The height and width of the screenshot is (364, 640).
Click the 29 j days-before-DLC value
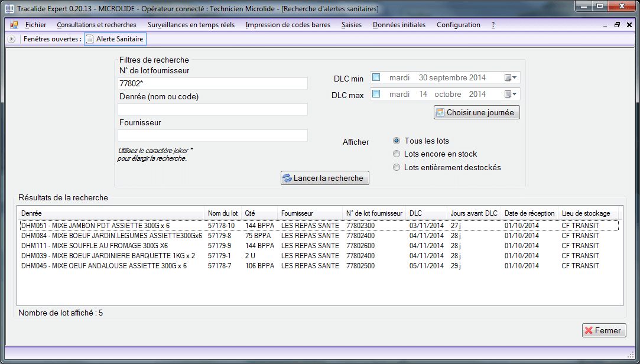[456, 266]
